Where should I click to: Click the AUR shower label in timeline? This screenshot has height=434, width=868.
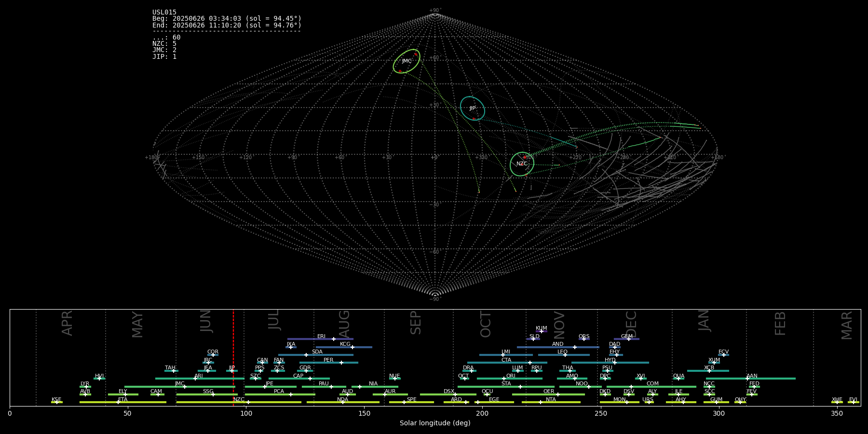pos(390,391)
